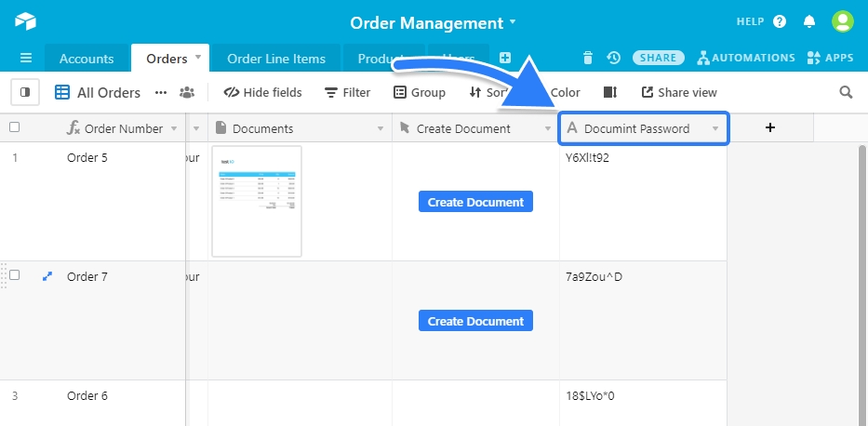
Task: Click the vertical scrollbar
Action: pyautogui.click(x=861, y=279)
